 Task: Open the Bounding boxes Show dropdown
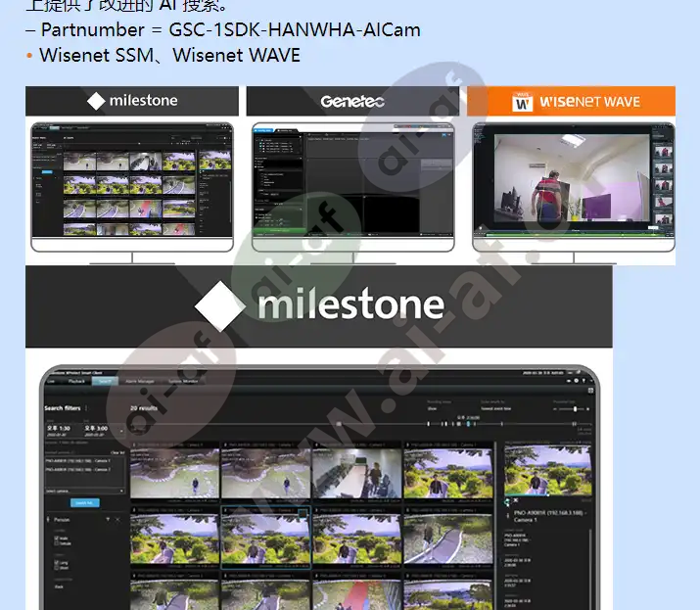tap(432, 408)
